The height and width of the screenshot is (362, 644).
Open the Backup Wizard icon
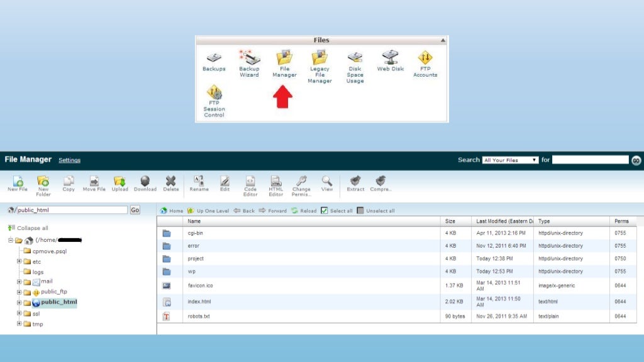click(x=249, y=58)
